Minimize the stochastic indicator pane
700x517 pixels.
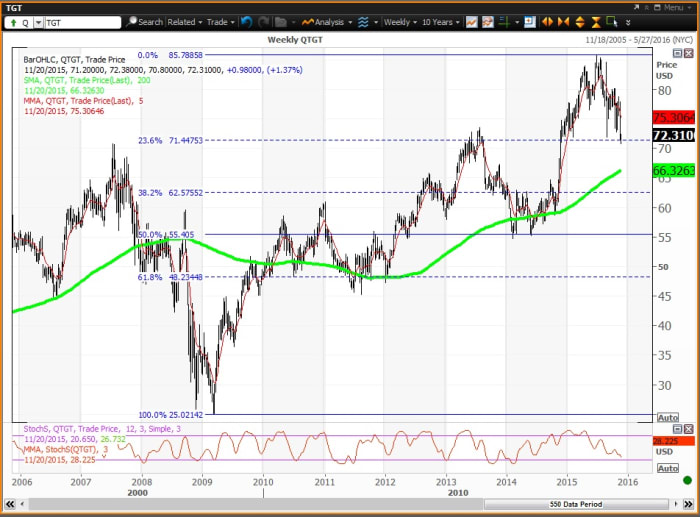click(x=677, y=429)
